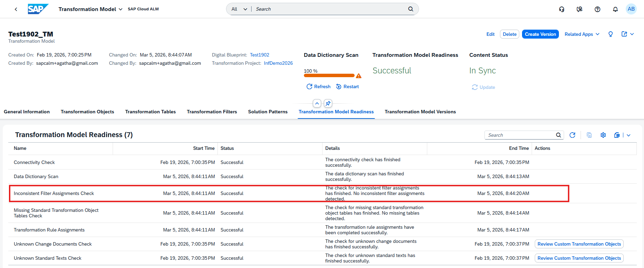Open the Transformation Model title menu
Image resolution: width=644 pixels, height=268 pixels.
(90, 9)
